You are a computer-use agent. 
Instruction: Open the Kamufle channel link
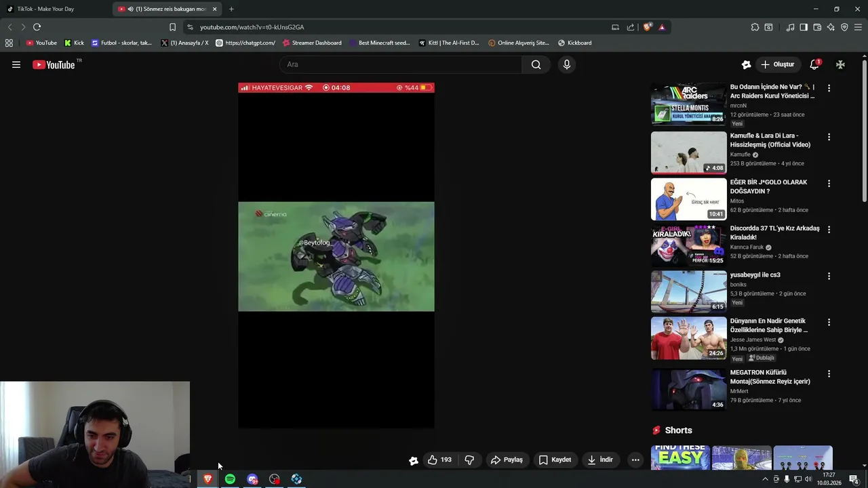740,155
